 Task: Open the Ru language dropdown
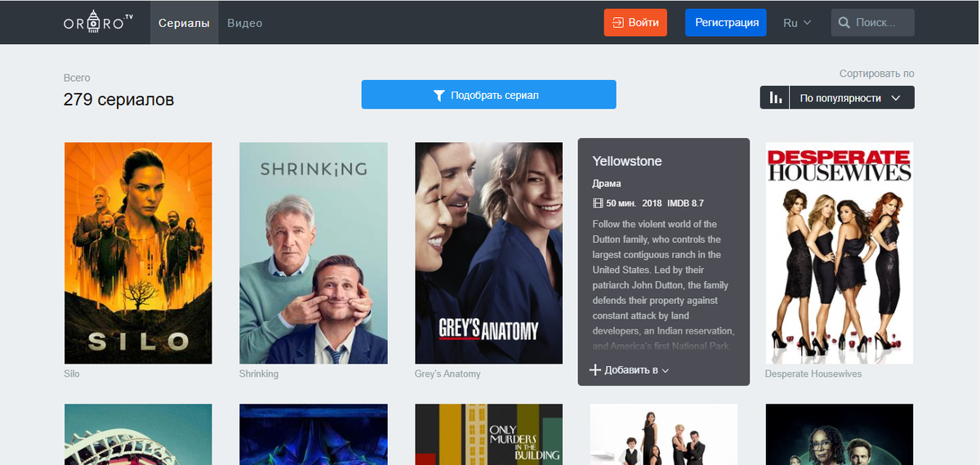[x=797, y=23]
